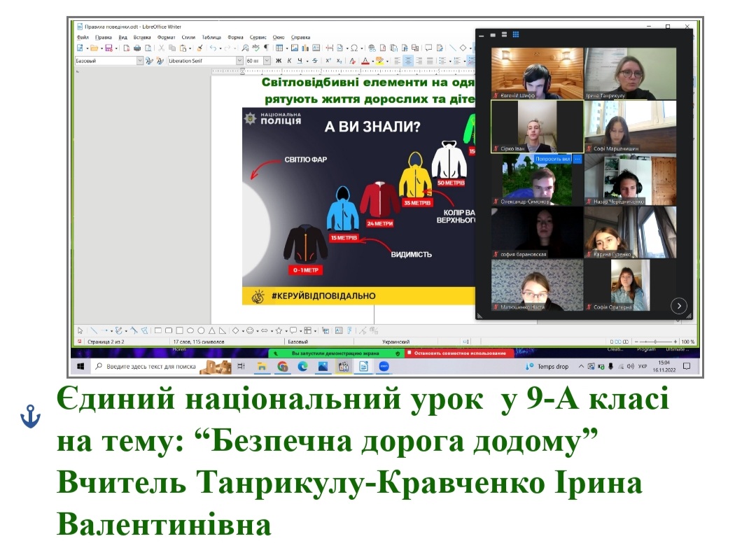Toggle bold formatting Ж
The height and width of the screenshot is (553, 756).
(x=279, y=61)
